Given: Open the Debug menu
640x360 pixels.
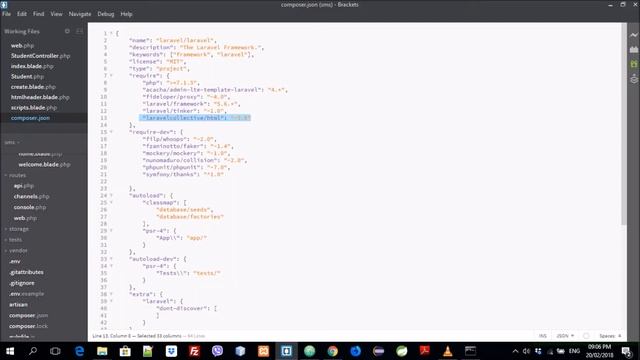Looking at the screenshot, I should (106, 14).
